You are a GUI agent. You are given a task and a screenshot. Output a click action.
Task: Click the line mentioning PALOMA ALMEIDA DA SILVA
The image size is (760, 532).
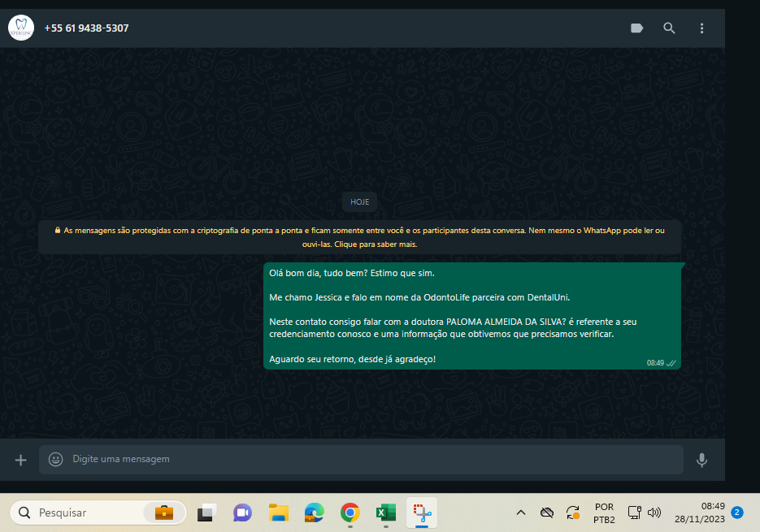pos(453,322)
